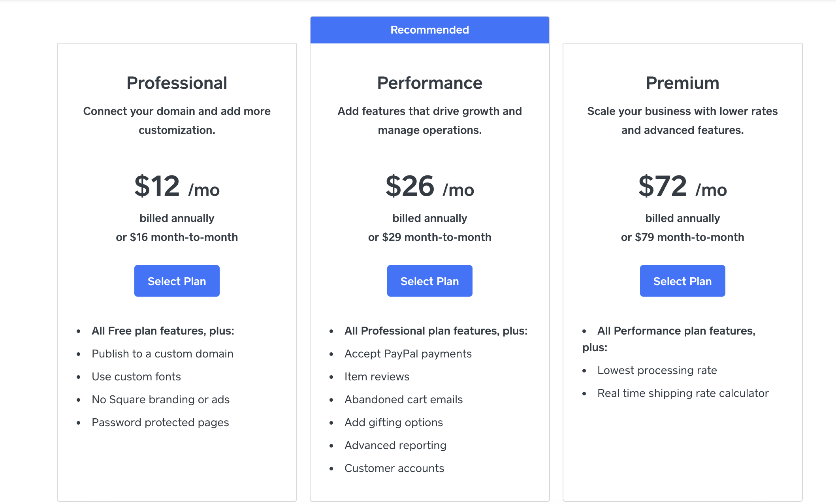836x504 pixels.
Task: Click the Premium plan heading
Action: pyautogui.click(x=682, y=83)
